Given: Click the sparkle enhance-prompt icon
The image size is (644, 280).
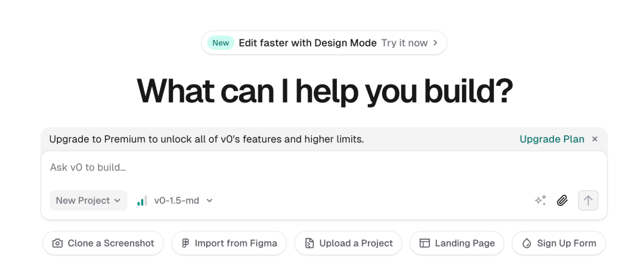Looking at the screenshot, I should [540, 201].
